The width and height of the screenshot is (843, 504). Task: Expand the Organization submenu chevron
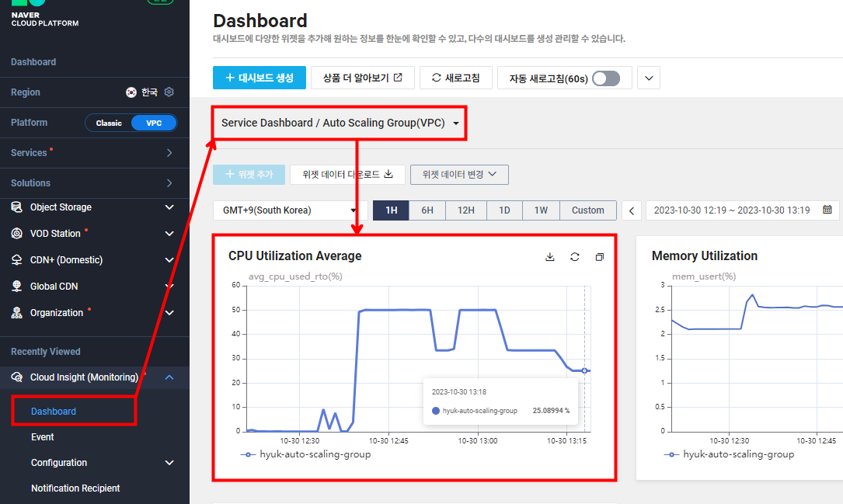[169, 313]
